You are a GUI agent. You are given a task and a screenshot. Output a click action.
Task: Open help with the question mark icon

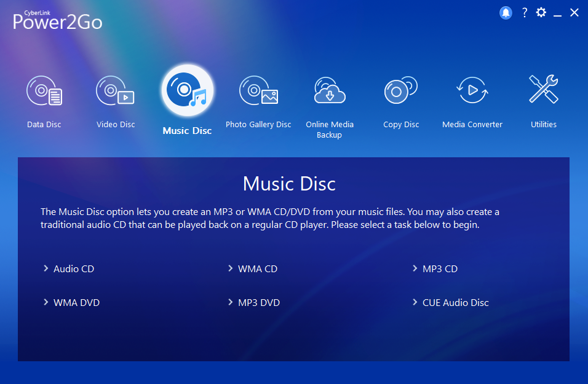coord(525,13)
